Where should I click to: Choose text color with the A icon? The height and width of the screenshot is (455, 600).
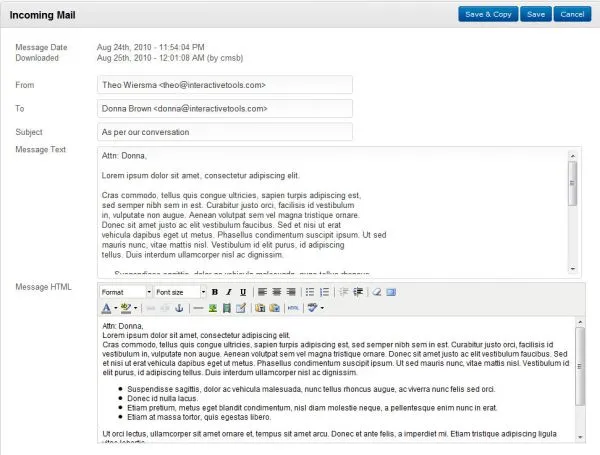(x=107, y=307)
